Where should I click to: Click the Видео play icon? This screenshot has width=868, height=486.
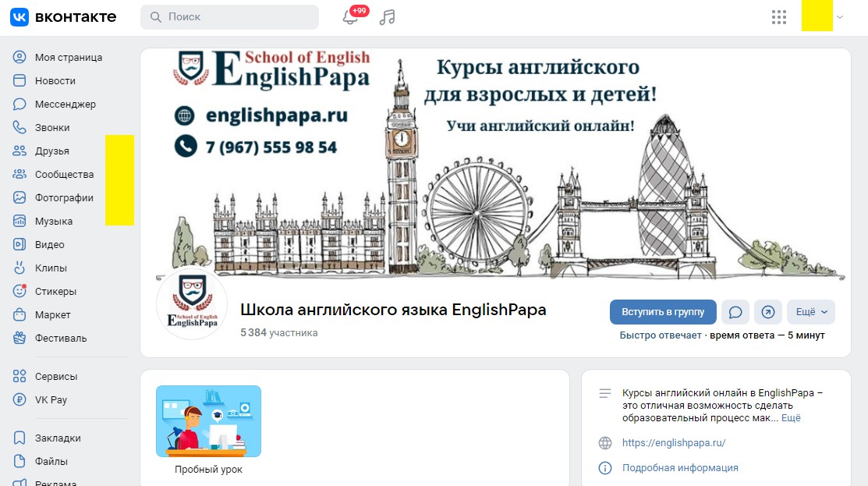coord(19,244)
